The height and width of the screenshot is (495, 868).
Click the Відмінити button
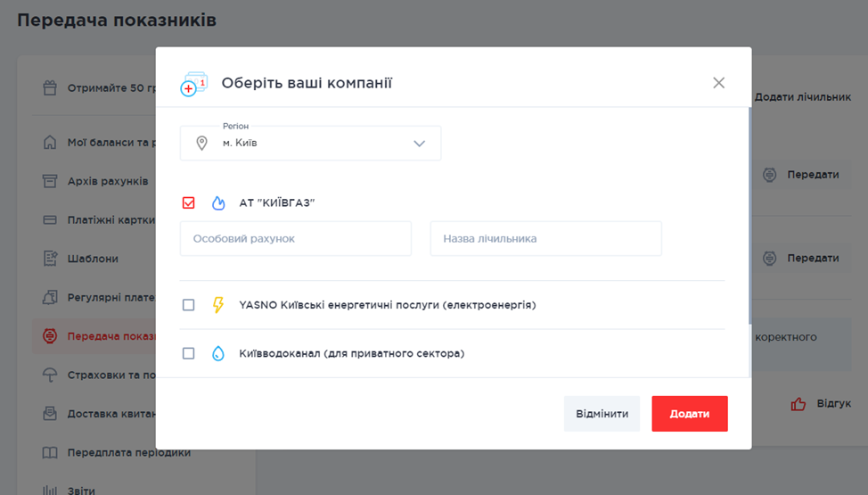click(602, 414)
